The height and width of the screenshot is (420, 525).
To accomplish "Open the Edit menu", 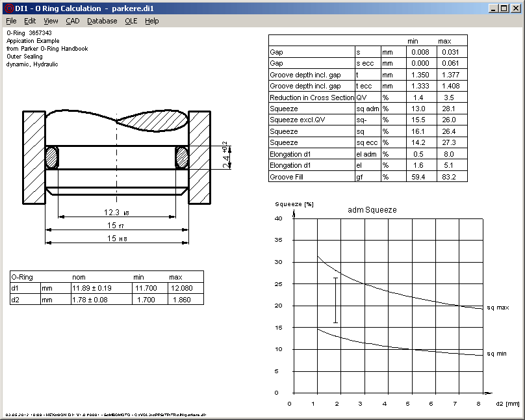I will tap(30, 21).
